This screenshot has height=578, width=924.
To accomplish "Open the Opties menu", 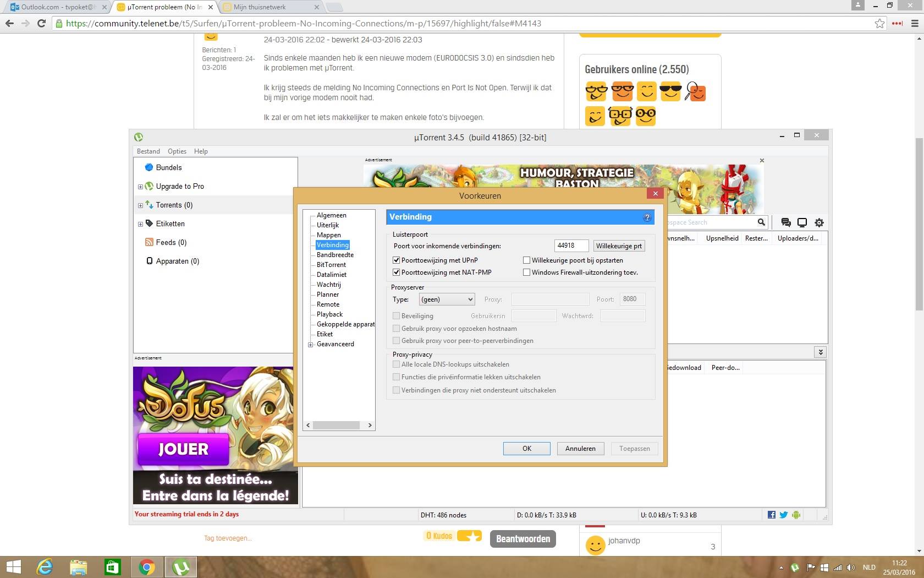I will coord(177,151).
